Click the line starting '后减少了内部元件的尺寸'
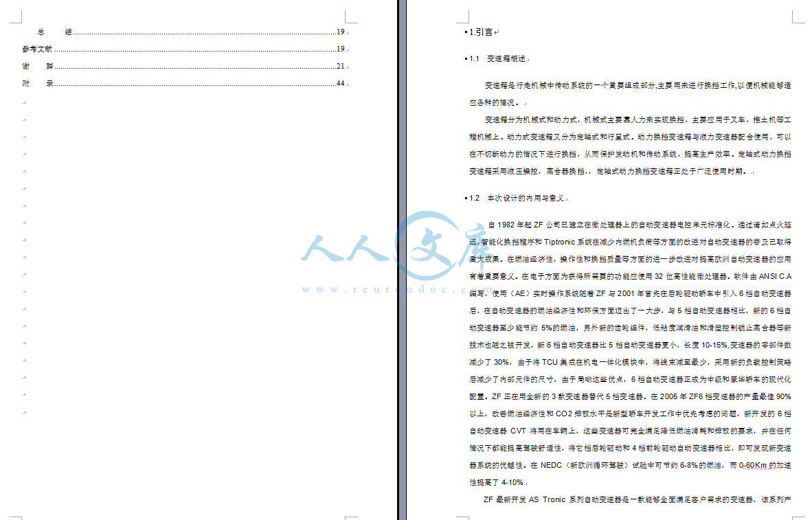Viewport: 812px width, 520px height. [630, 379]
